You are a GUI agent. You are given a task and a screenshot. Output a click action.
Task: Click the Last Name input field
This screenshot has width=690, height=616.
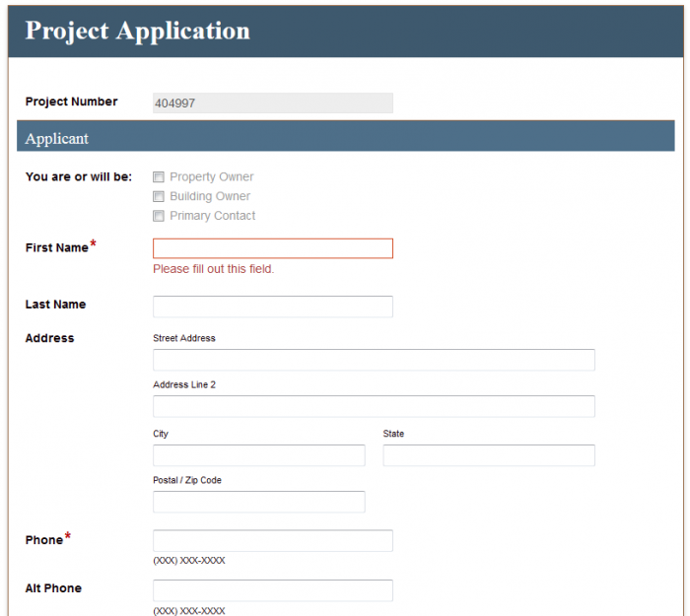273,307
